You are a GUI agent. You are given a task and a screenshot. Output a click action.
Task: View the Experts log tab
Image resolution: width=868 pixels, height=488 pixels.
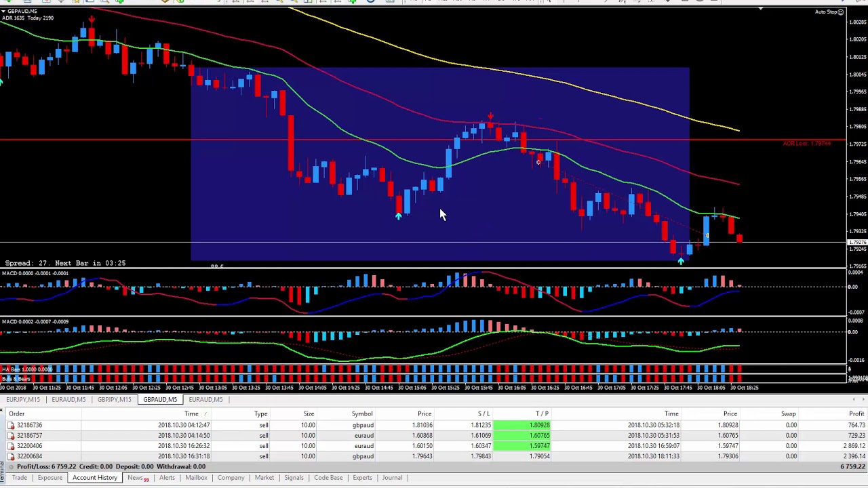click(362, 478)
